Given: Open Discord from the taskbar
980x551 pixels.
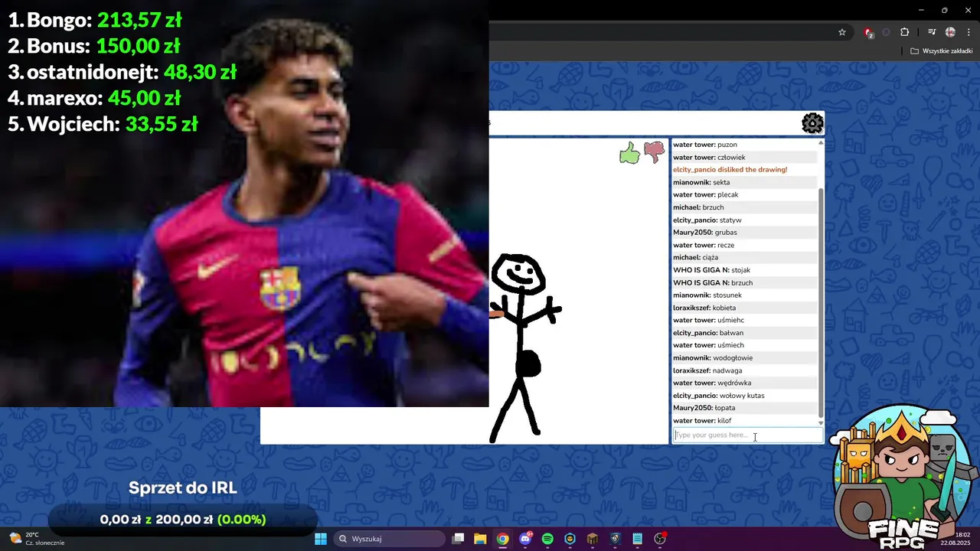Looking at the screenshot, I should pyautogui.click(x=525, y=539).
